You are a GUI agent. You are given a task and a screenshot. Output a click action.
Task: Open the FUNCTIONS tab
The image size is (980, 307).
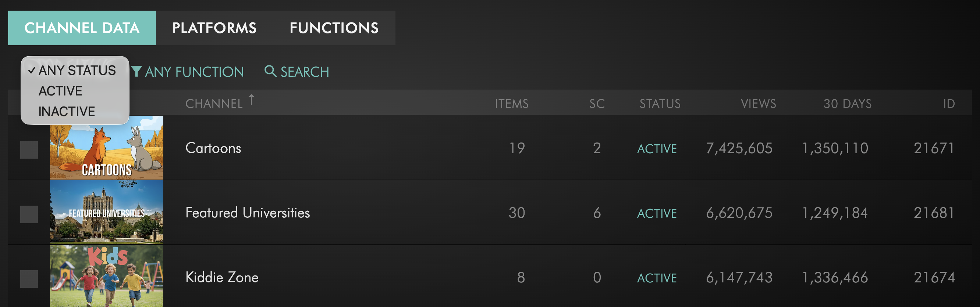[x=334, y=28]
